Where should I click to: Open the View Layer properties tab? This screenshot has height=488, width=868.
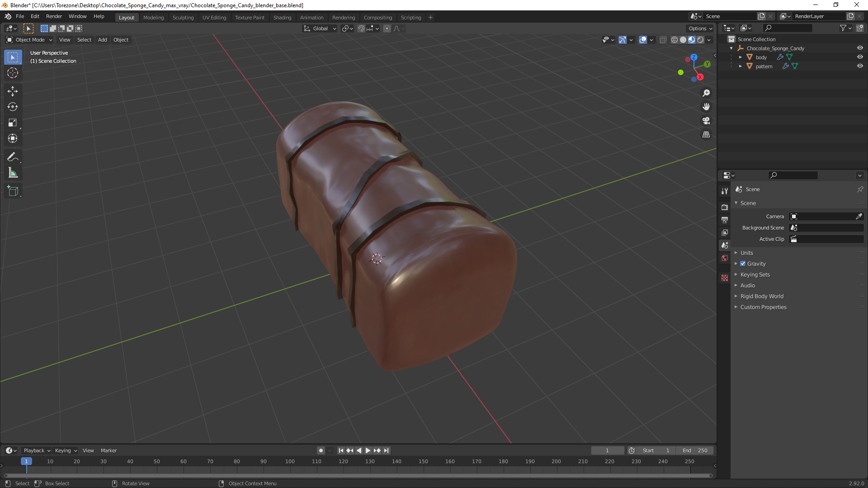click(725, 232)
